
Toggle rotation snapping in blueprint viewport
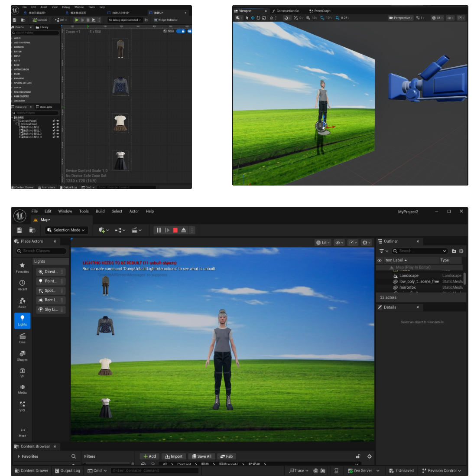(x=322, y=18)
